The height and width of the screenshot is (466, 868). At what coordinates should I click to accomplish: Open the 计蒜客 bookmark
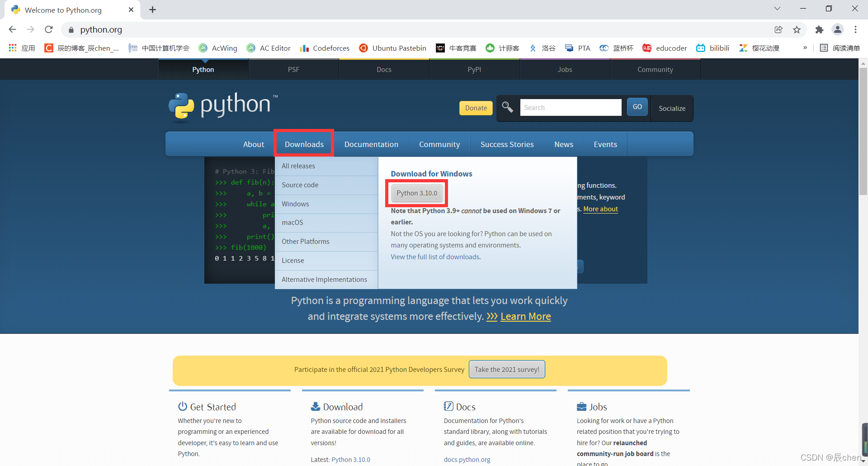point(502,48)
